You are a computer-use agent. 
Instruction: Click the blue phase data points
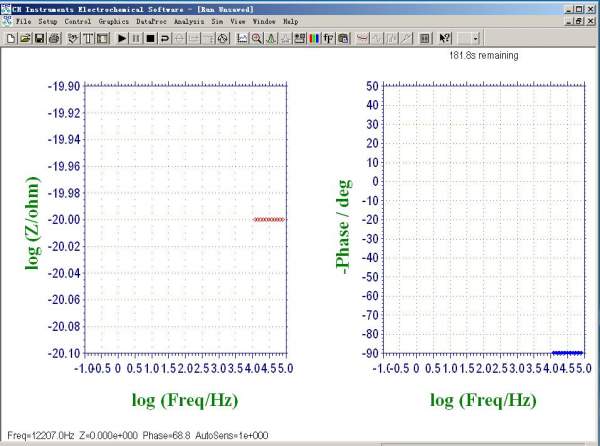click(x=567, y=353)
